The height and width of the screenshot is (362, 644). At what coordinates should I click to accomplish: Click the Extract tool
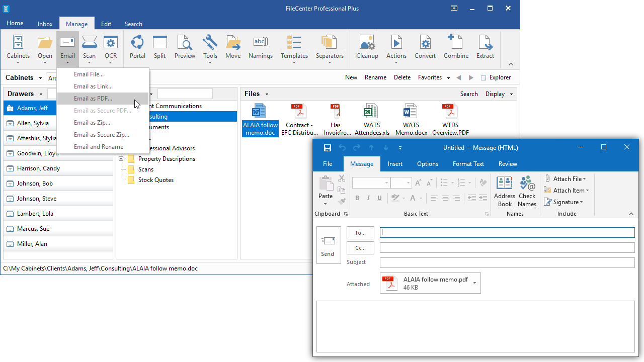[486, 48]
